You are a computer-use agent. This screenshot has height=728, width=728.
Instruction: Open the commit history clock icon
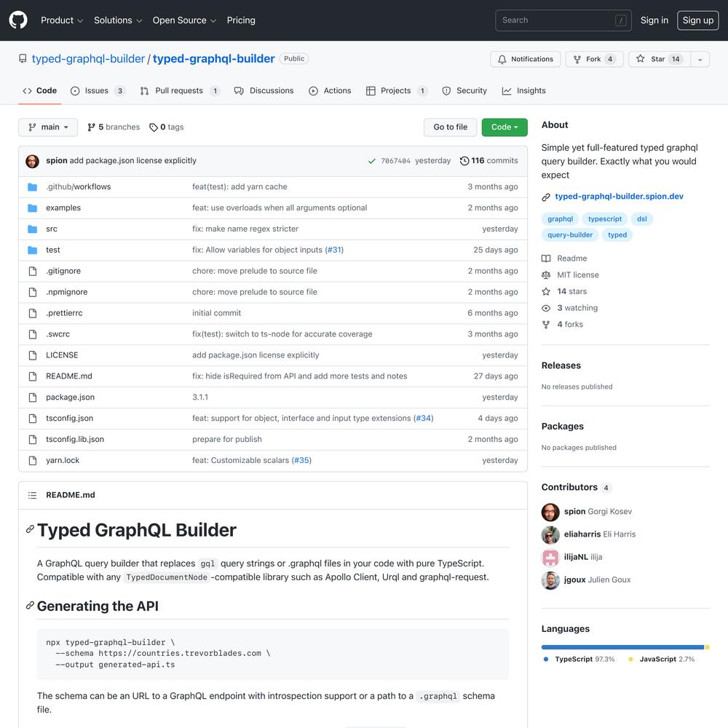[464, 161]
